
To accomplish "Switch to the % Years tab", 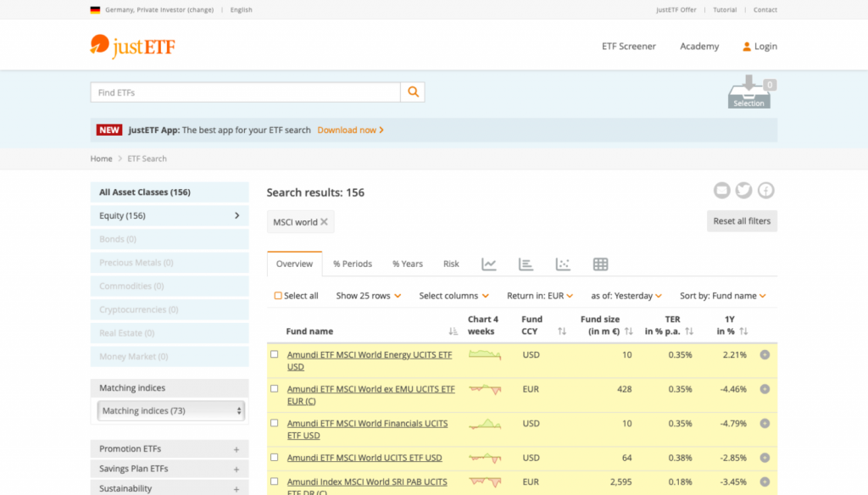I will tap(408, 264).
